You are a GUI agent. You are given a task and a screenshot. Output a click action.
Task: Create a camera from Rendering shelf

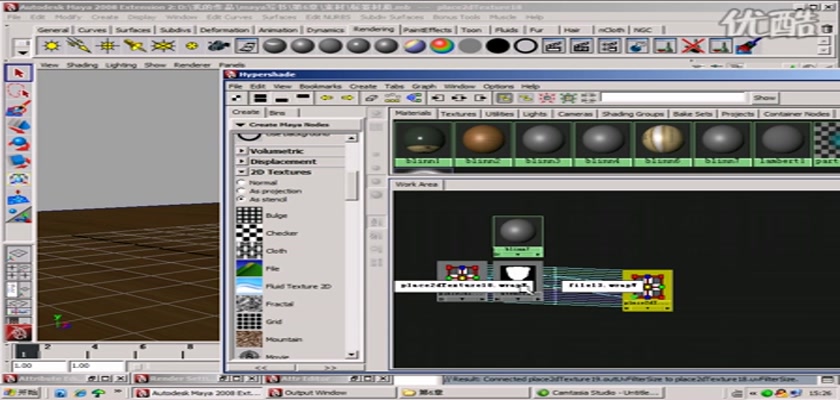[x=219, y=46]
